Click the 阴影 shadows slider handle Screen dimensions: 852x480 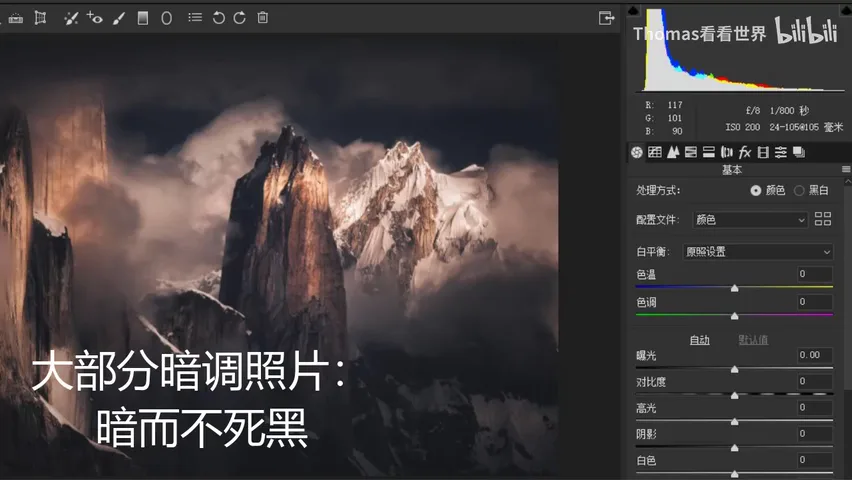735,448
